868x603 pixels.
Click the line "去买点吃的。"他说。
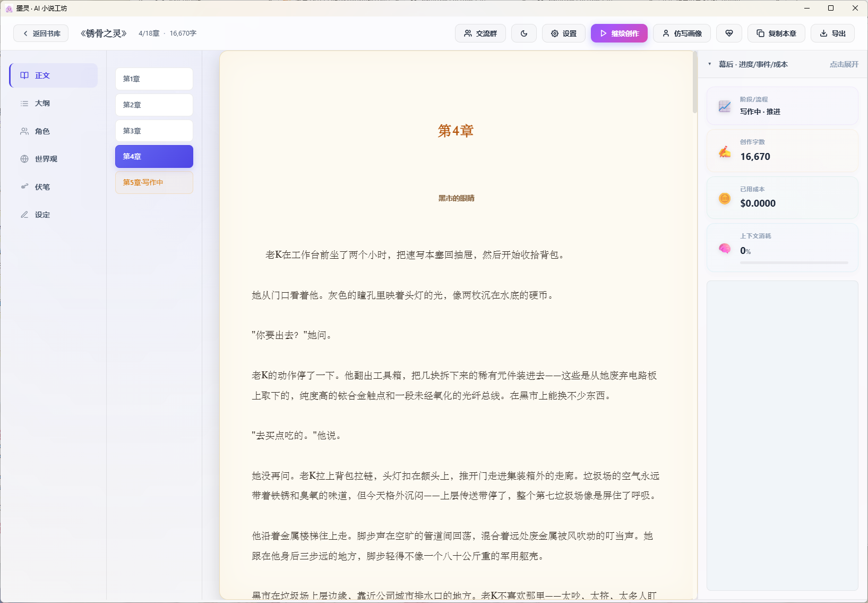[x=297, y=436]
